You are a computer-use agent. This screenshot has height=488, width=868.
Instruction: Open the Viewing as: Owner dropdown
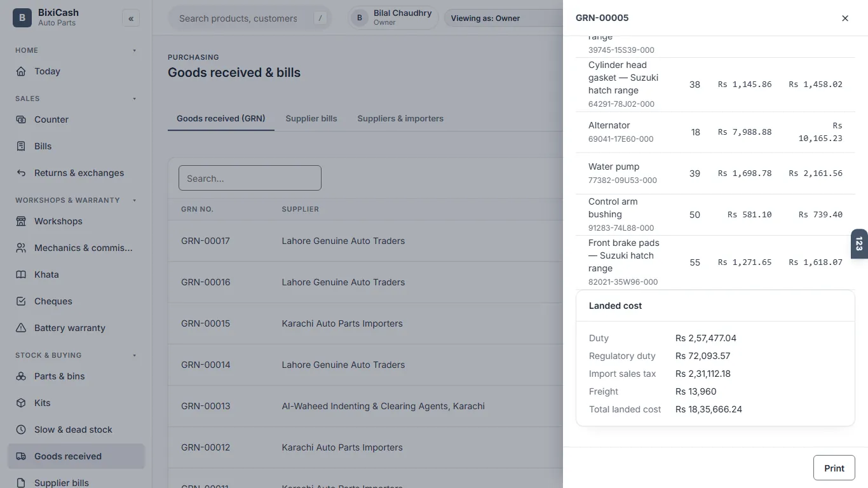[x=503, y=18]
